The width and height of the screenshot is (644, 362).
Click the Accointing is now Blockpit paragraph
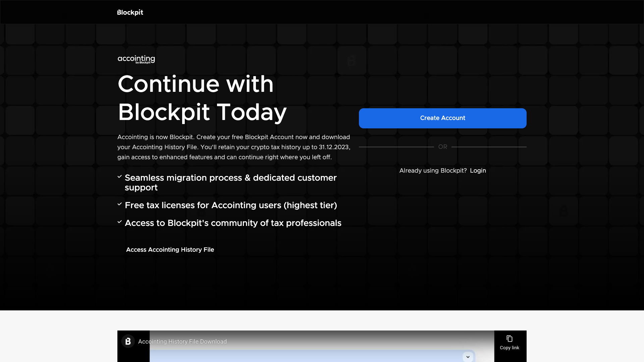point(233,147)
